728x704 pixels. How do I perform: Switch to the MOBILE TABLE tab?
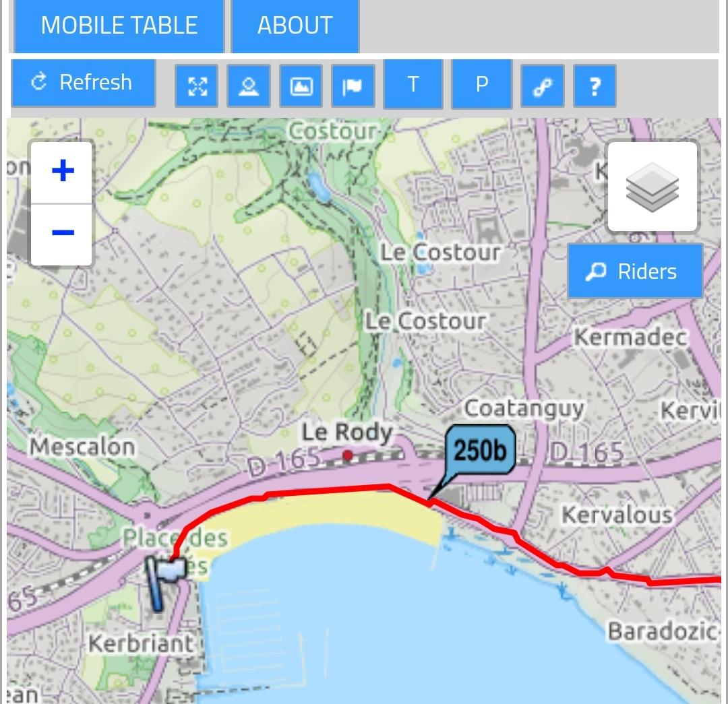coord(119,26)
